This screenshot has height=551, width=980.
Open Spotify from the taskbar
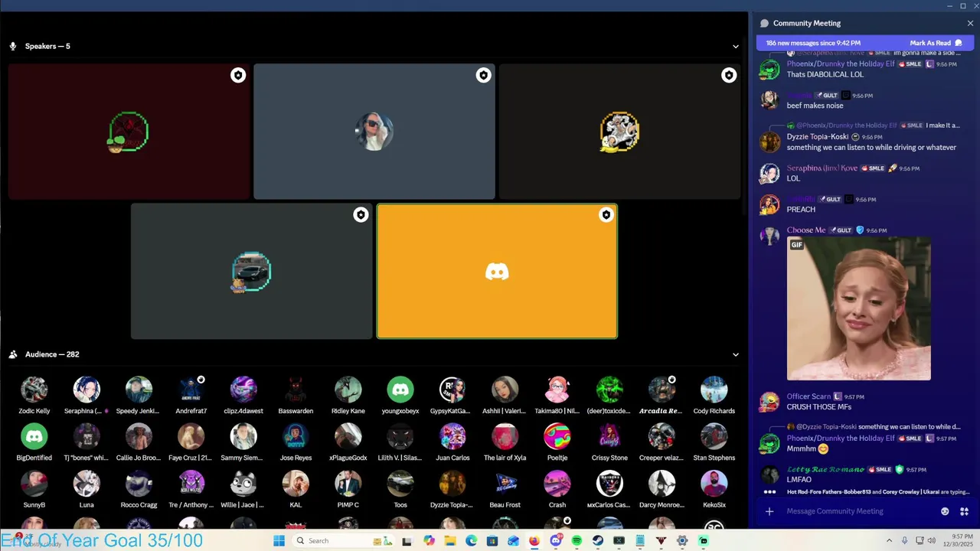point(577,540)
